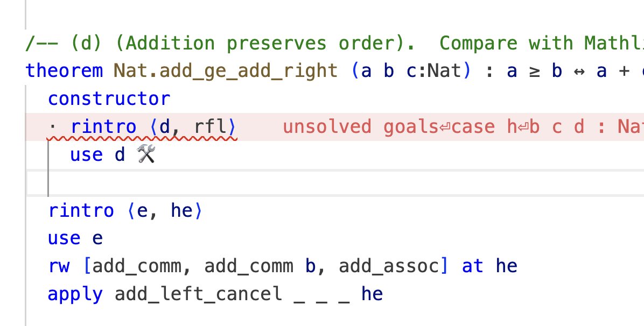Click the 'constructor' tactic keyword
This screenshot has height=326, width=644.
tap(109, 99)
